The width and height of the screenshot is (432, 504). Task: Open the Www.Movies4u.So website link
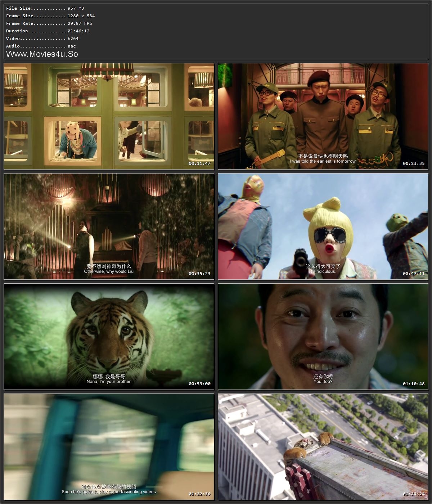[42, 54]
